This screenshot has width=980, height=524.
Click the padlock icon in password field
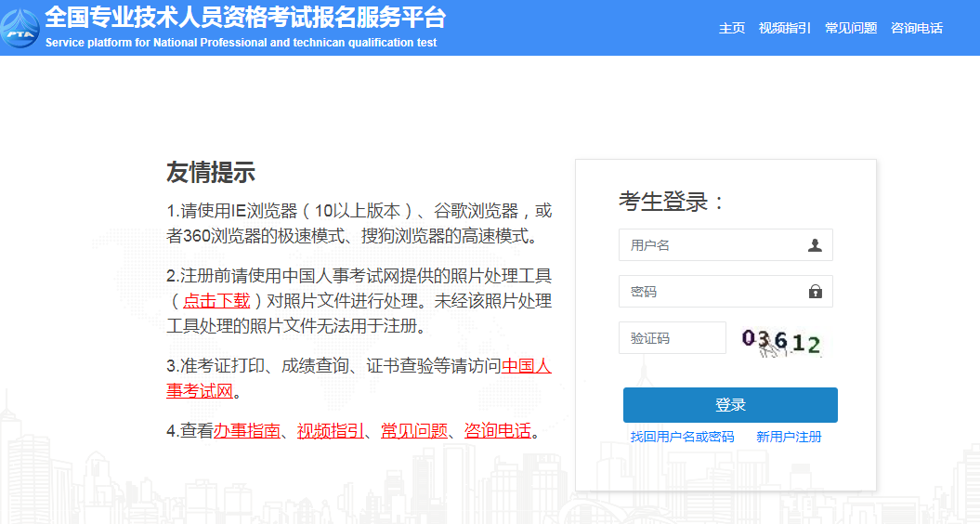pyautogui.click(x=815, y=292)
